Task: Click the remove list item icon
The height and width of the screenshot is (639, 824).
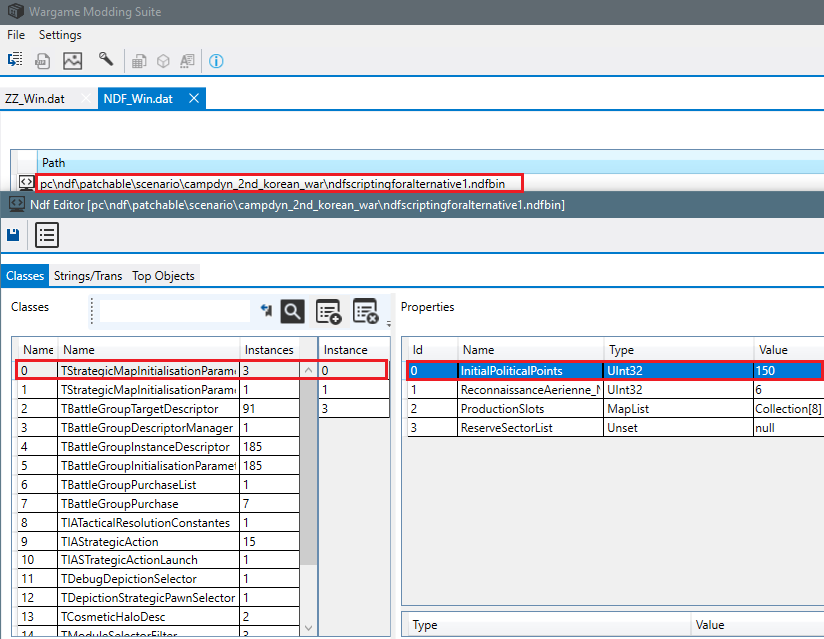Action: (x=366, y=311)
